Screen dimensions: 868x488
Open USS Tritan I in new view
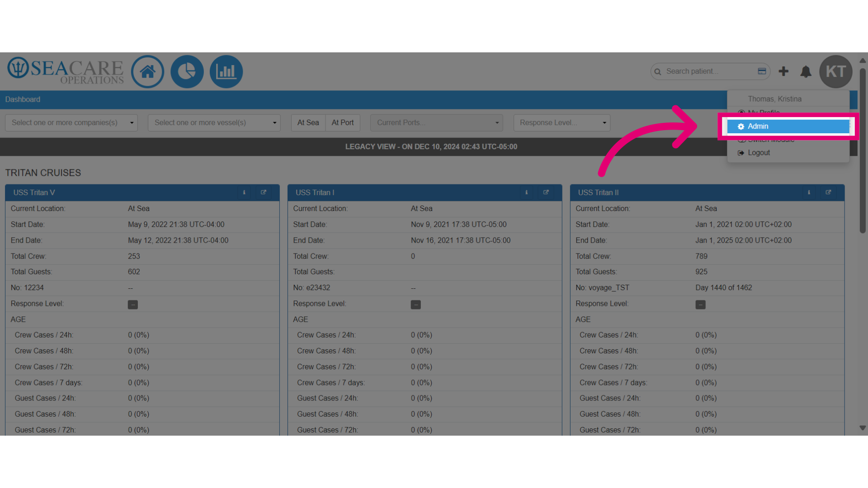coord(546,192)
